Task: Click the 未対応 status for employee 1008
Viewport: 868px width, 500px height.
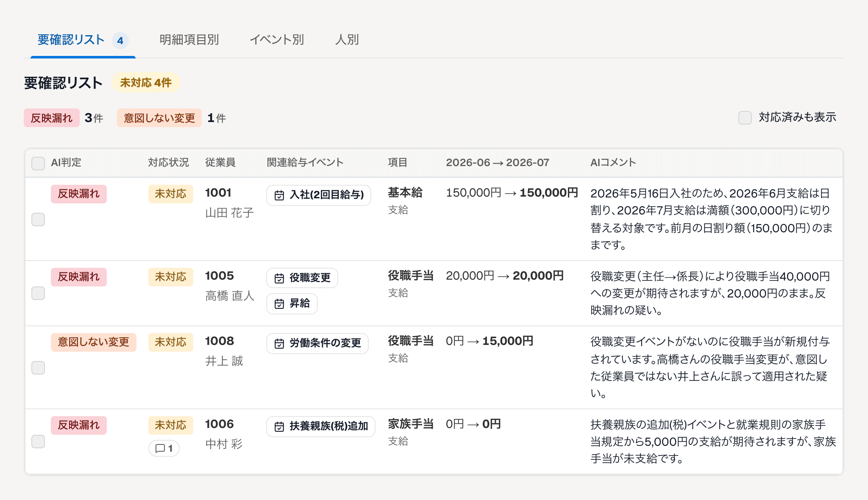Action: [171, 342]
